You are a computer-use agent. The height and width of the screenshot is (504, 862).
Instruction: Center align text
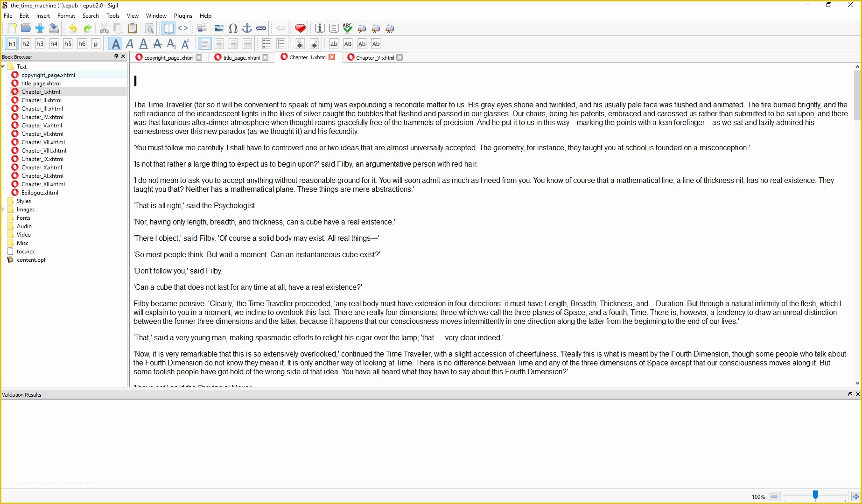click(219, 44)
